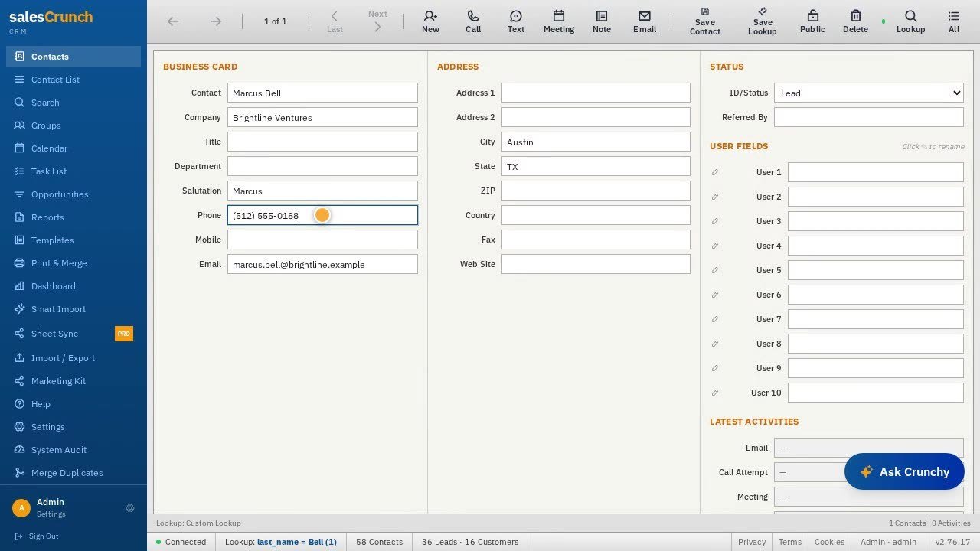Show All contacts from the toolbar
The width and height of the screenshot is (980, 551).
(954, 21)
